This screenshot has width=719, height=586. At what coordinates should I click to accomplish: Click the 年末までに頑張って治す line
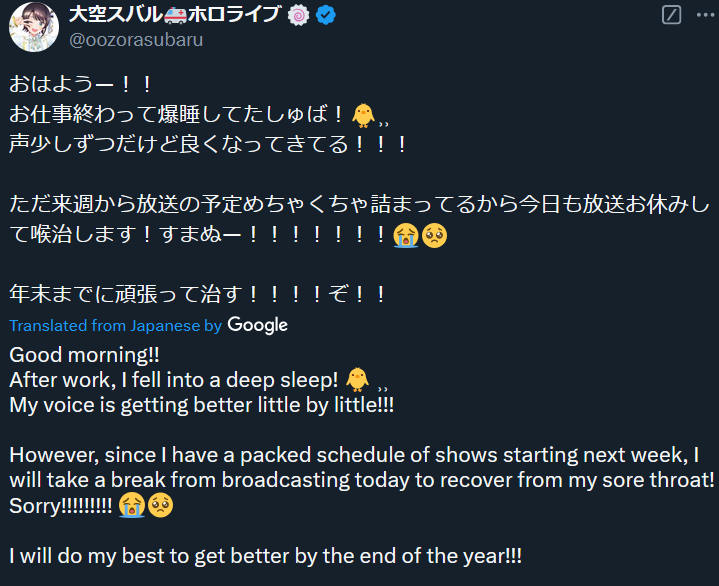point(198,294)
